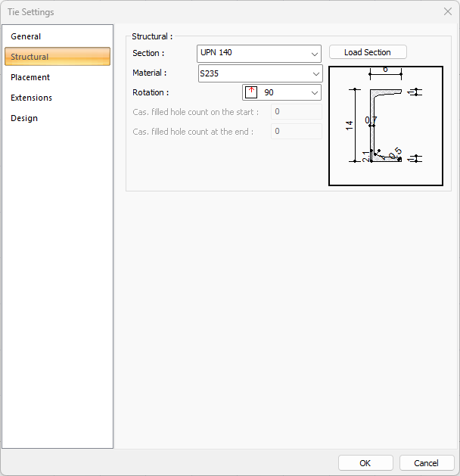Close the Tie Settings dialog window
This screenshot has width=460, height=476.
point(446,11)
